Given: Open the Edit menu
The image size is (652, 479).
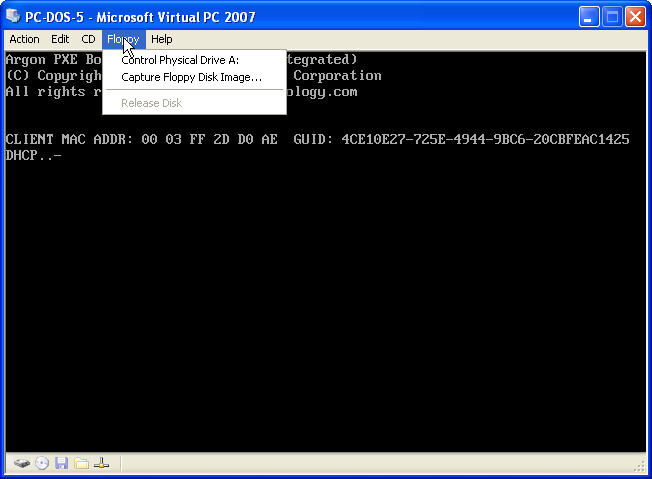Looking at the screenshot, I should pos(60,40).
